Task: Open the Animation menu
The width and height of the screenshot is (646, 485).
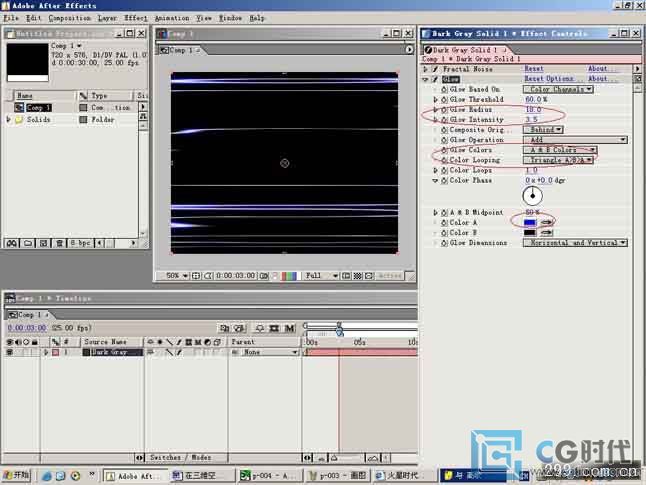Action: (172, 18)
